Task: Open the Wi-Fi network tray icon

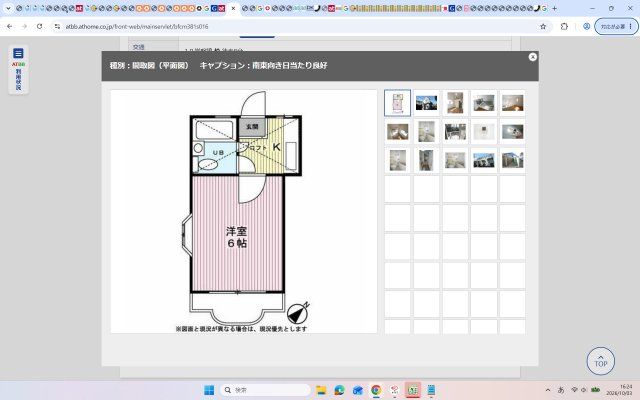Action: coord(574,390)
